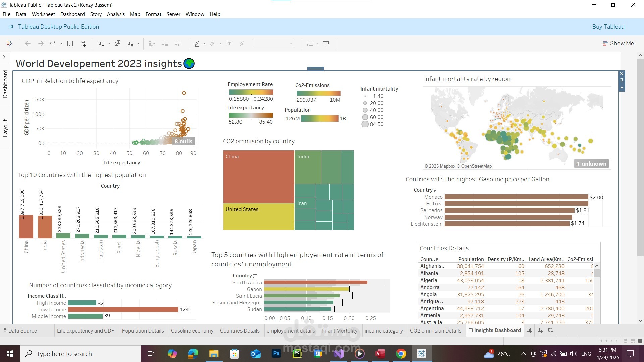The image size is (644, 362).
Task: Open the Analysis menu
Action: pyautogui.click(x=116, y=14)
